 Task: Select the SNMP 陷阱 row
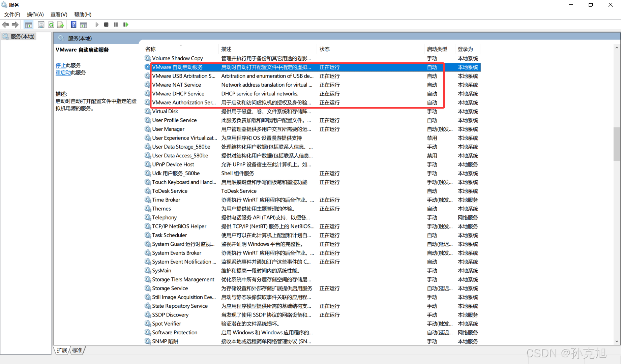[312, 341]
